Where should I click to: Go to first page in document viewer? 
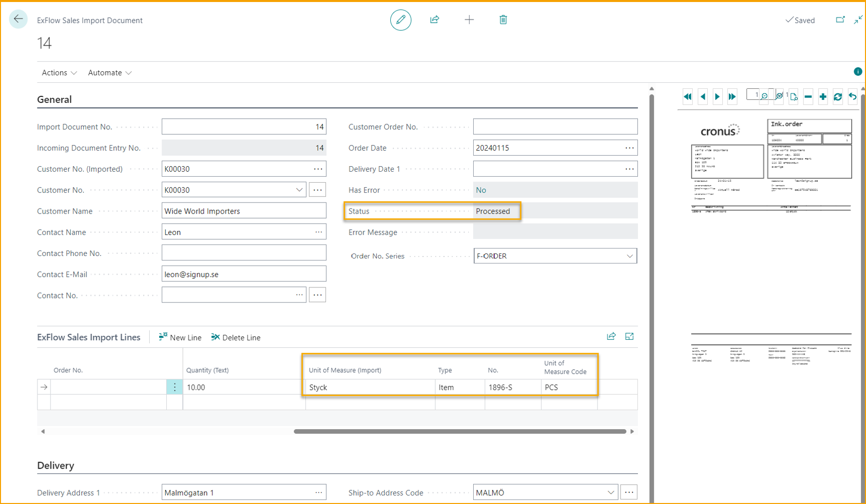click(688, 97)
